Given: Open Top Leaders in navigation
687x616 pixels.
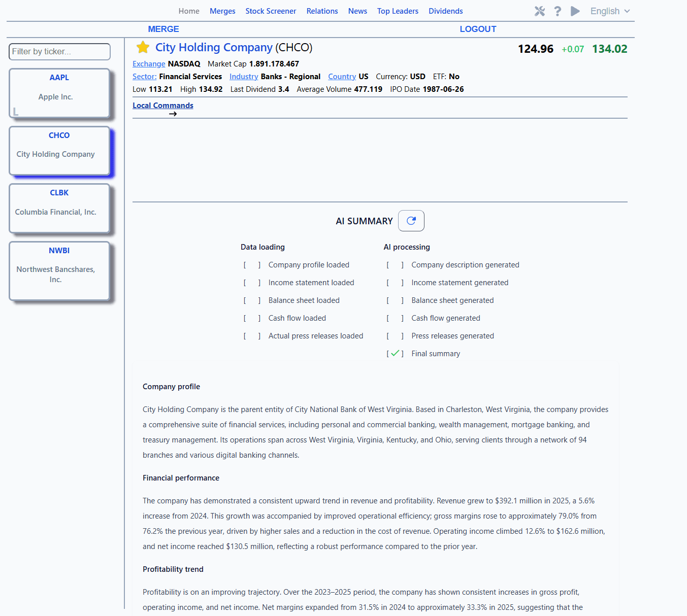Looking at the screenshot, I should click(398, 11).
